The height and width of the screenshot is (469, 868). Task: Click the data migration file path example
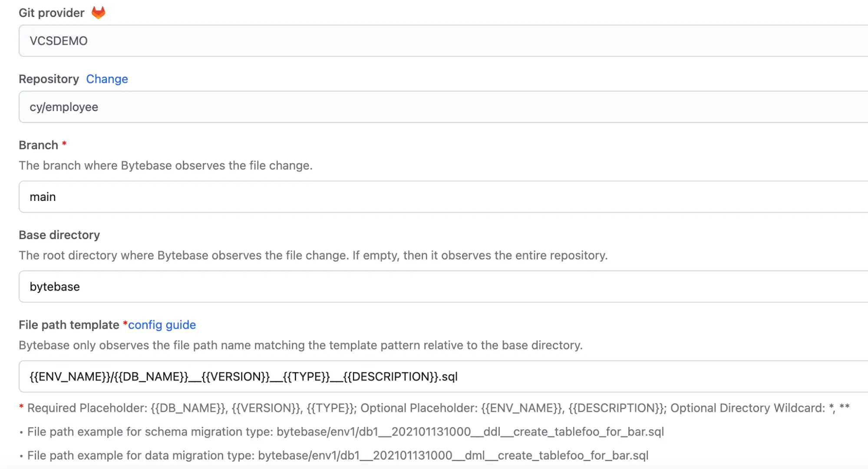click(x=337, y=455)
